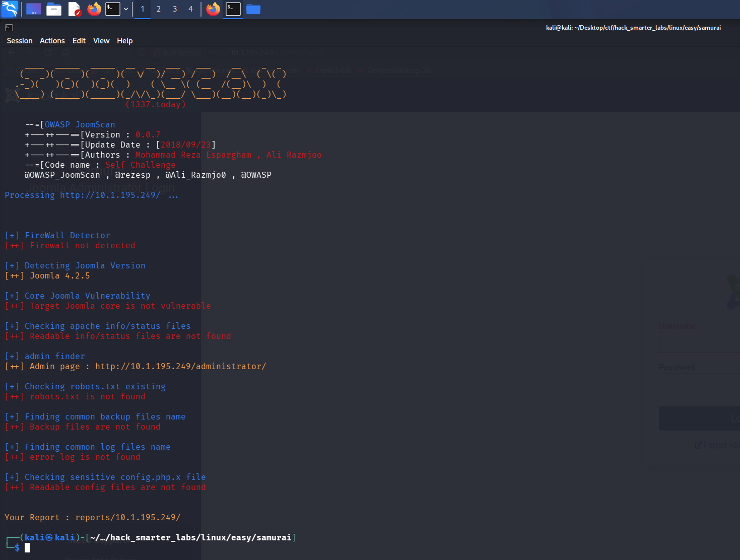Switch to workspace 2
The height and width of the screenshot is (560, 740).
[159, 9]
